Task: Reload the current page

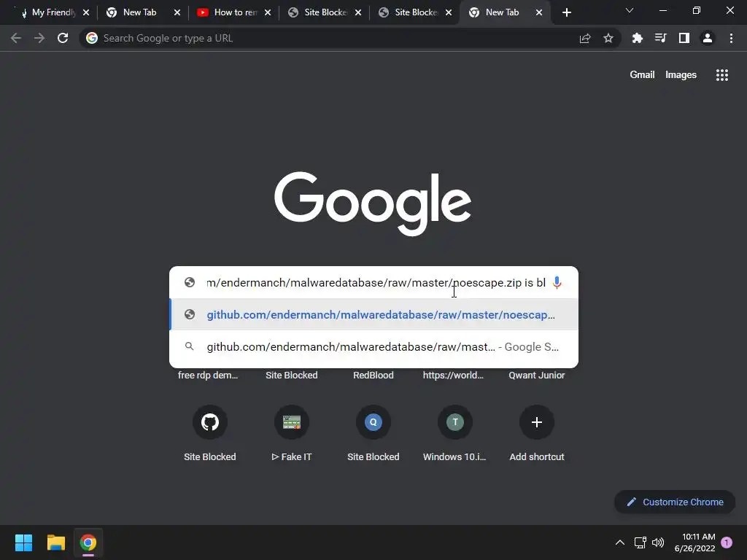Action: (x=63, y=38)
